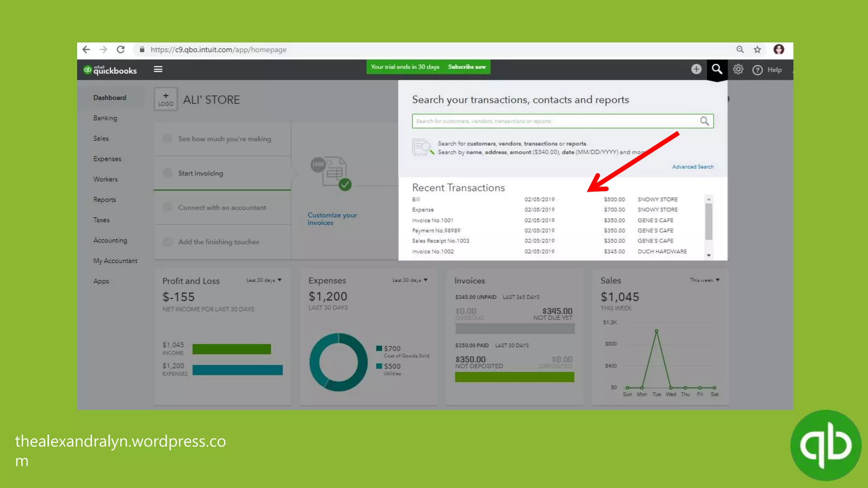The image size is (868, 488).
Task: Expand Expenses Last 30 days dropdown
Action: click(410, 280)
